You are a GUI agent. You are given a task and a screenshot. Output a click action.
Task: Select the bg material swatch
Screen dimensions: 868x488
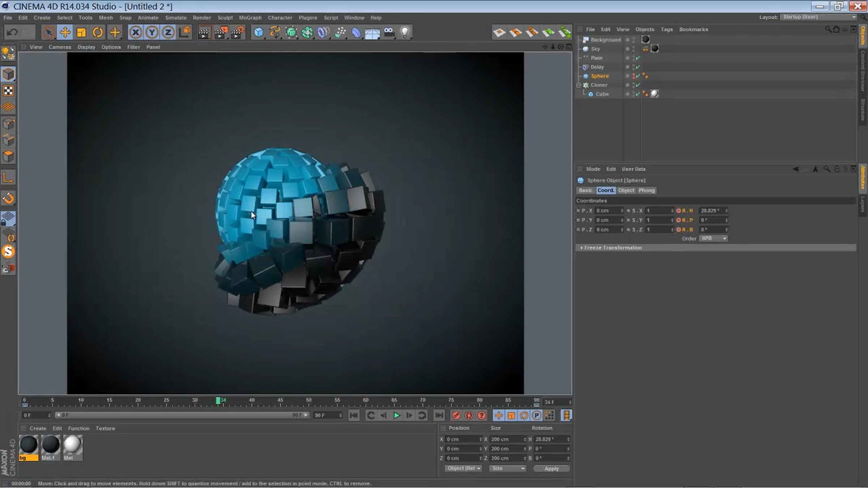click(29, 448)
